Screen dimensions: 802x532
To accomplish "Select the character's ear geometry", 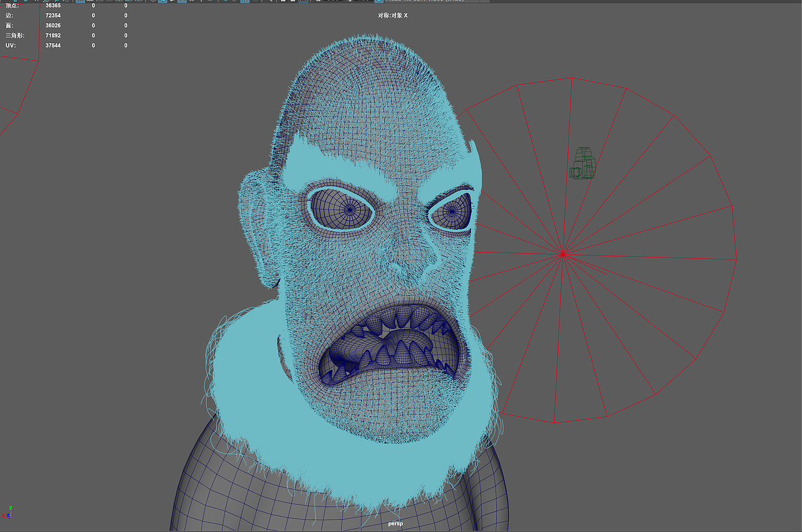I will (258, 229).
